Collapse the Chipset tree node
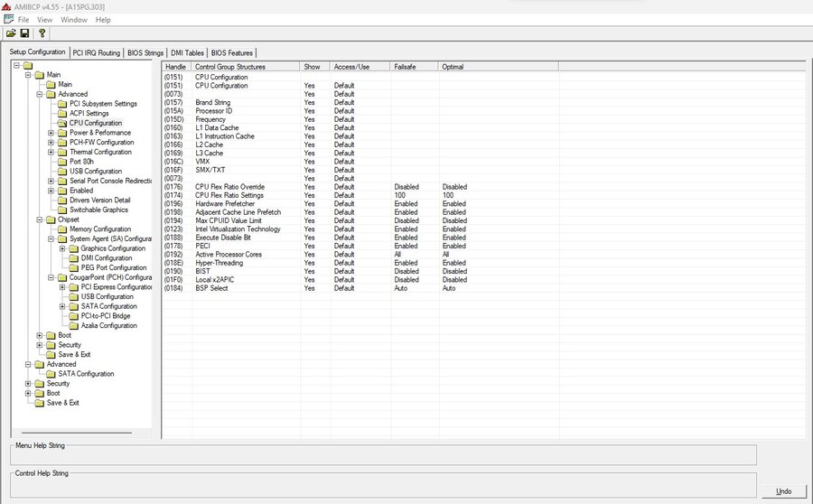 (40, 219)
